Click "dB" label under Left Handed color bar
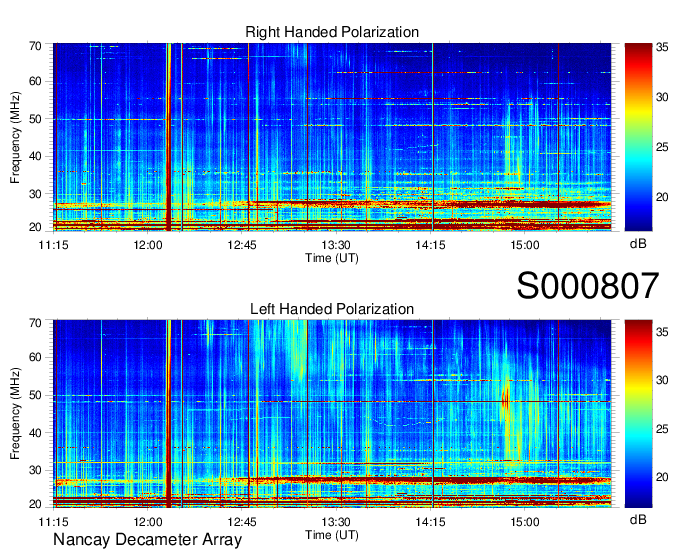This screenshot has height=552, width=680. (638, 520)
